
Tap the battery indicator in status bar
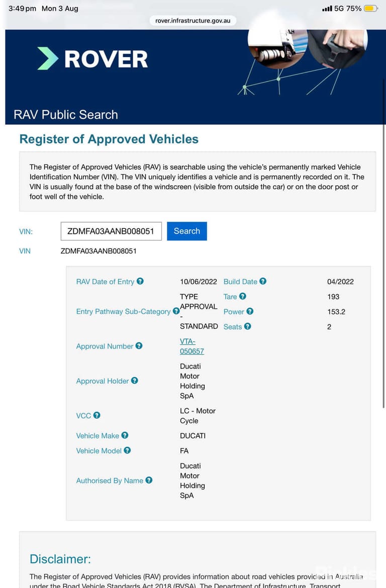(x=371, y=8)
